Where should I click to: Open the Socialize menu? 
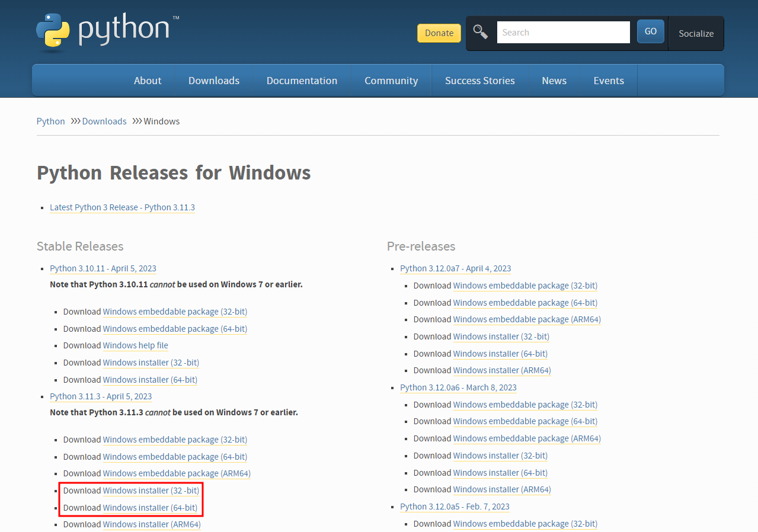(x=696, y=34)
